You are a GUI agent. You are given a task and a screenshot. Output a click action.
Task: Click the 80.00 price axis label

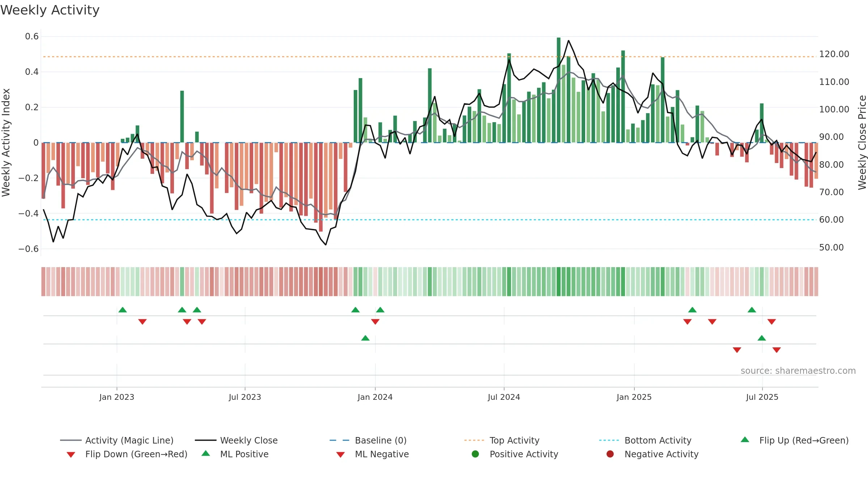coord(831,165)
